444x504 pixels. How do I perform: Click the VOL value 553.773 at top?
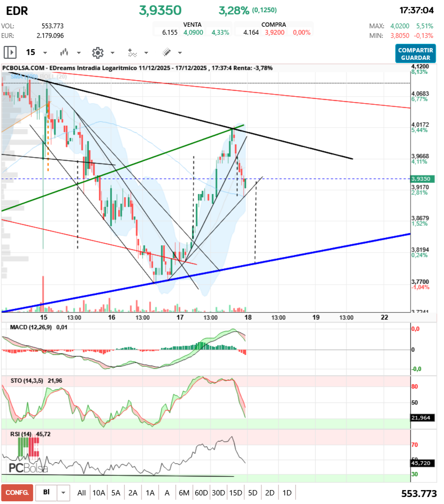pyautogui.click(x=52, y=26)
